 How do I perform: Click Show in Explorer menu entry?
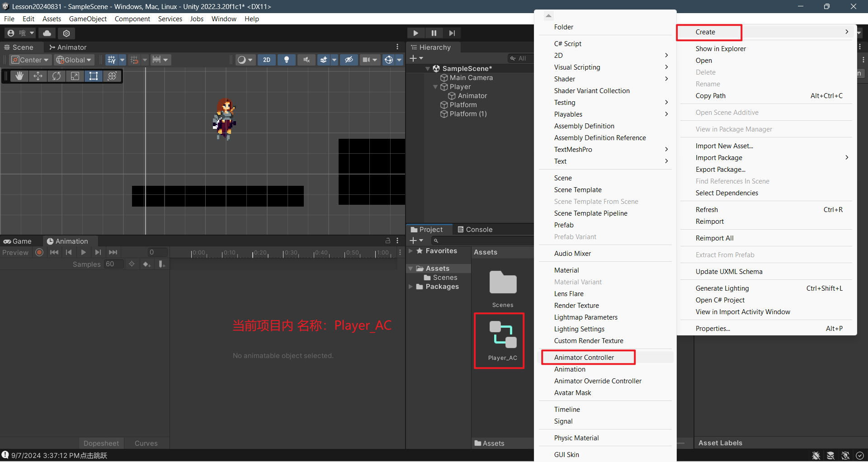[x=721, y=49]
